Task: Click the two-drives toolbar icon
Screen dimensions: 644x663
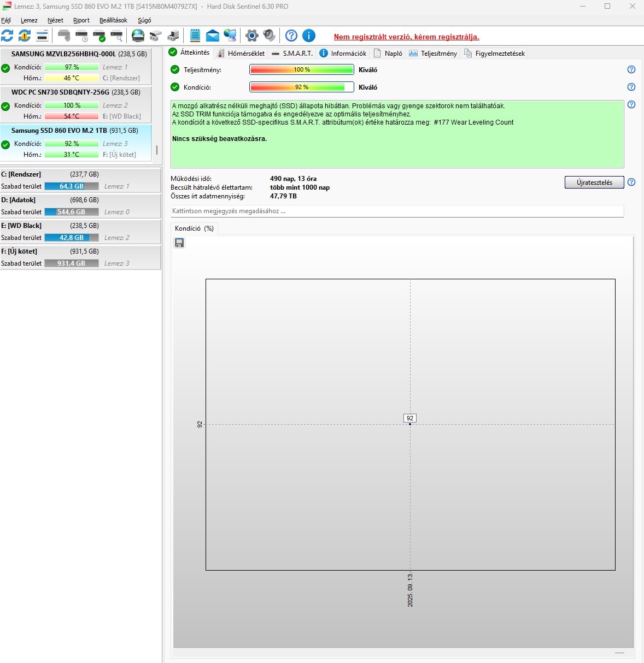Action: click(x=156, y=36)
